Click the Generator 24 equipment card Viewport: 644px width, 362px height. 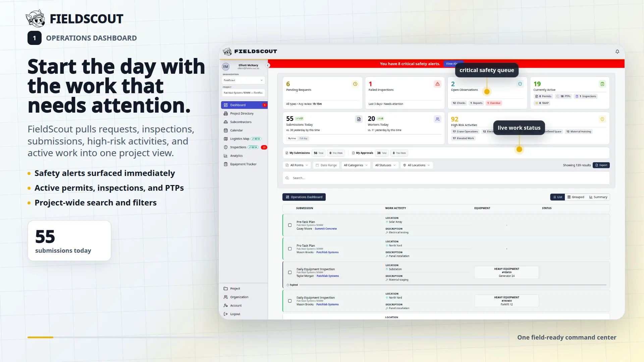pos(506,273)
